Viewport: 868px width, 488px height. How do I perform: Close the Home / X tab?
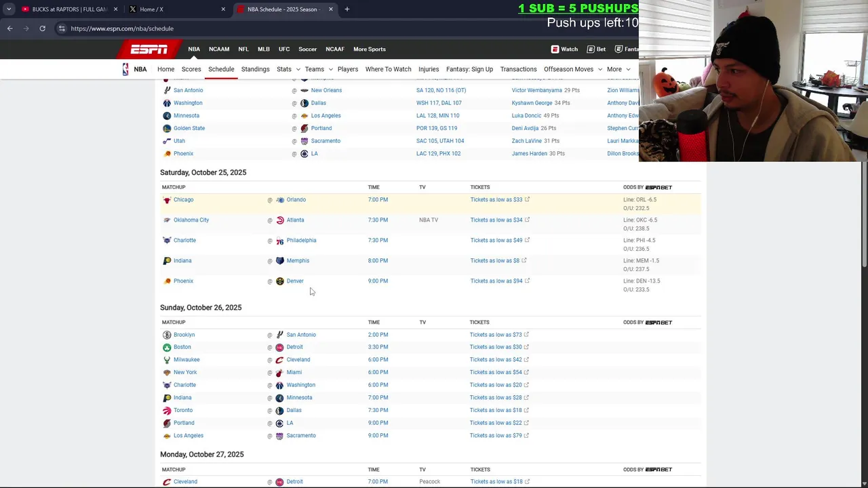pos(223,9)
